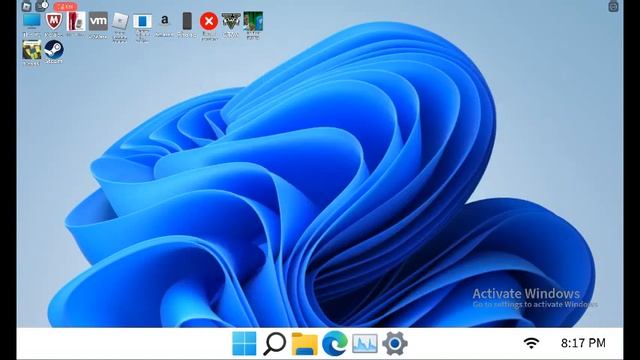Click the 8:17 PM clock
Screen dimensions: 640x360
[x=583, y=343]
